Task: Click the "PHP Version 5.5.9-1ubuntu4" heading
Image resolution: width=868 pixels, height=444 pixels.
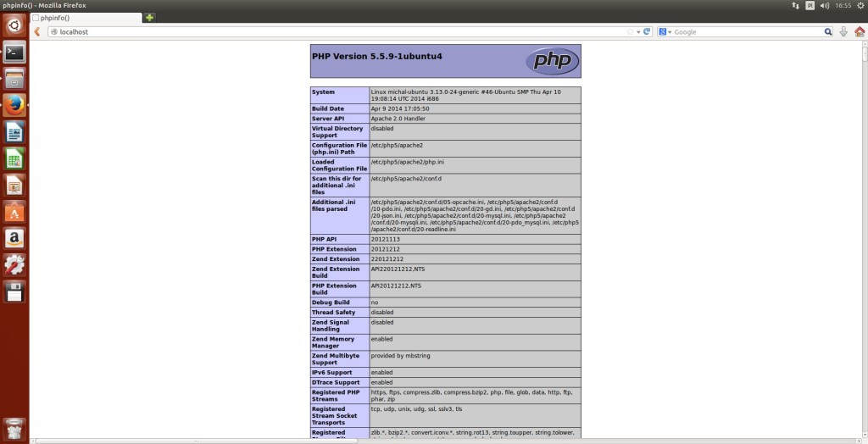Action: (377, 57)
